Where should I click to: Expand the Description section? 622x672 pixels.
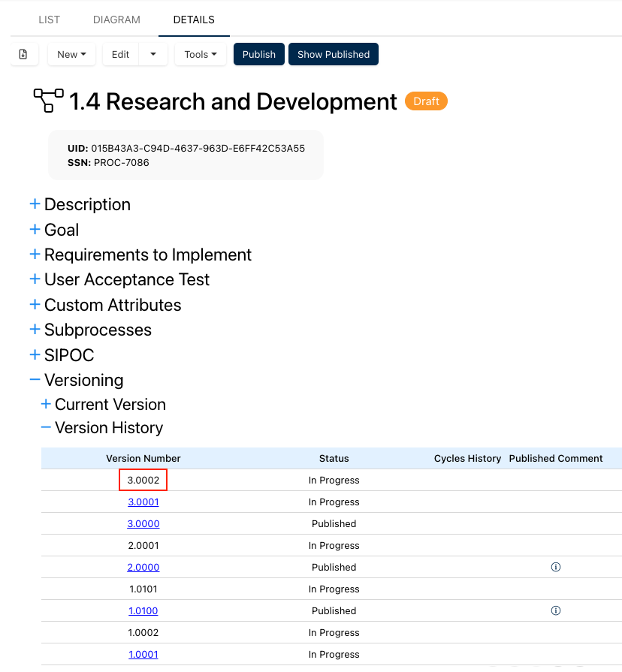35,204
